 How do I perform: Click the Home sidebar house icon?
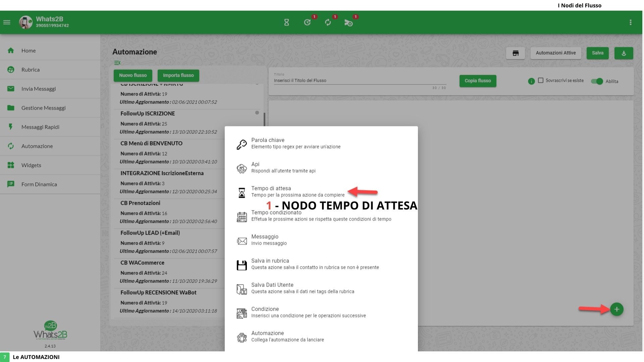11,51
